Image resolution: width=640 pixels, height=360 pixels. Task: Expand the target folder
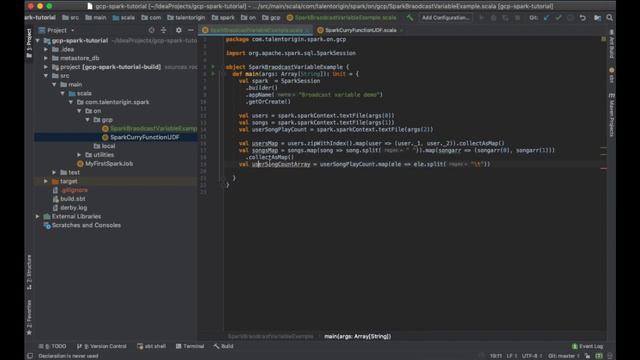[46, 181]
